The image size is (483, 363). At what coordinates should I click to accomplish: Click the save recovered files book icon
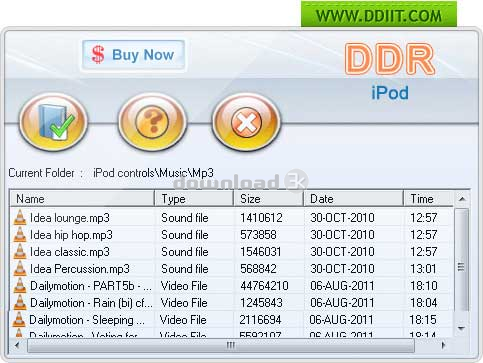[x=54, y=122]
